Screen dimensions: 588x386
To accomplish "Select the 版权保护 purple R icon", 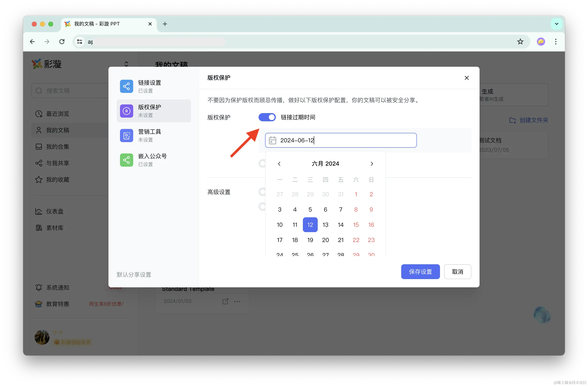I will pyautogui.click(x=126, y=111).
